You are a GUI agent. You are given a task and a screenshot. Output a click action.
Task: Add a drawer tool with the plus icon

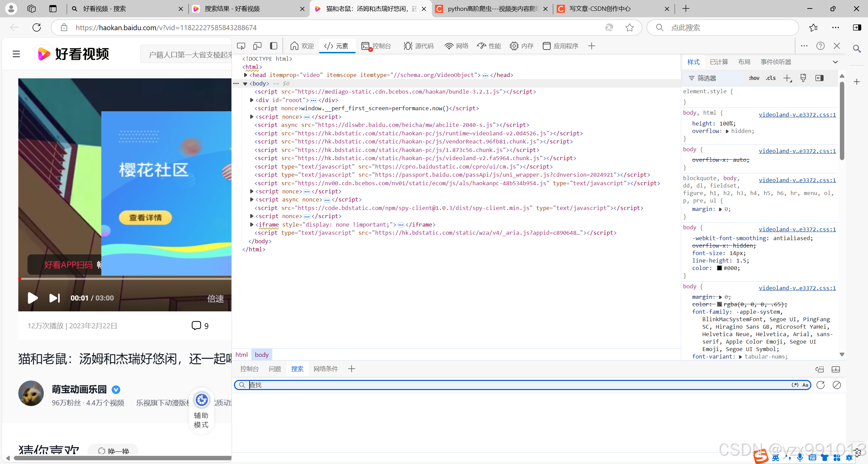(352, 369)
